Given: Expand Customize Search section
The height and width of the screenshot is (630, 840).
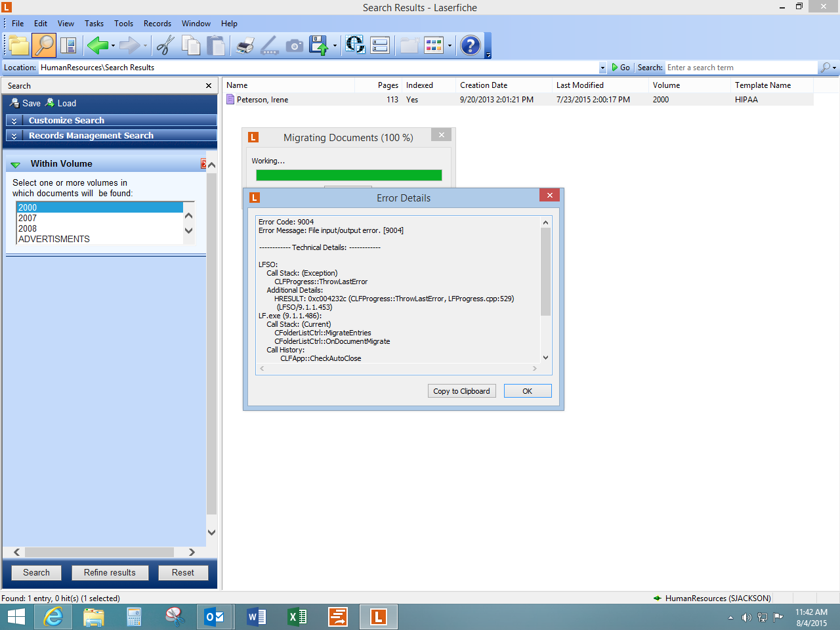Looking at the screenshot, I should pyautogui.click(x=111, y=120).
